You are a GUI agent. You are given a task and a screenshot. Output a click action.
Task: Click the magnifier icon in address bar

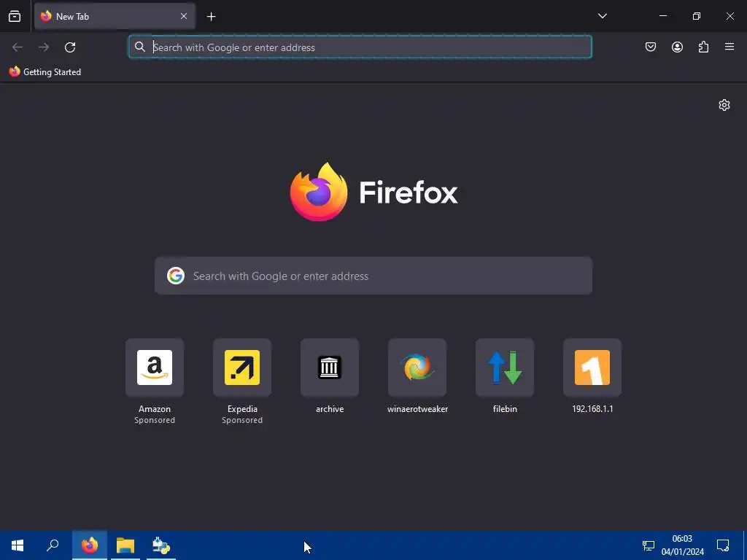[139, 47]
